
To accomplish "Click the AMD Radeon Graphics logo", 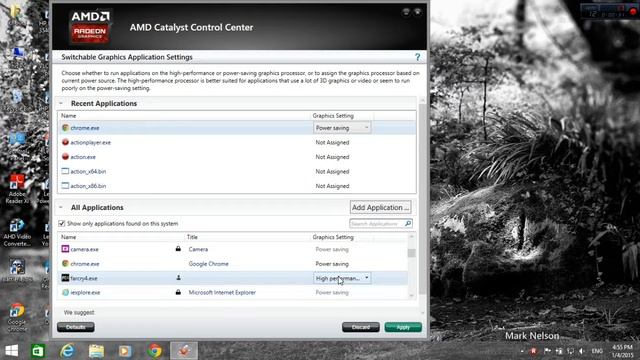I will pos(90,27).
